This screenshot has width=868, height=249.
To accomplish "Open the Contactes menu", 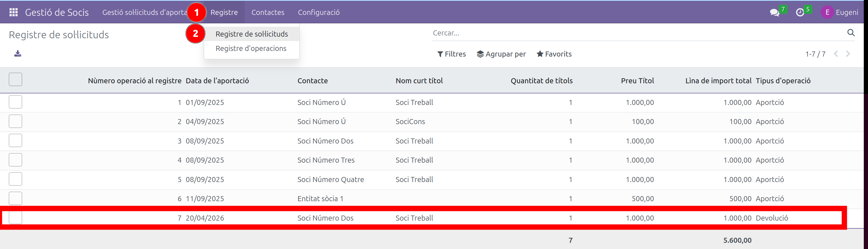I will [x=268, y=12].
